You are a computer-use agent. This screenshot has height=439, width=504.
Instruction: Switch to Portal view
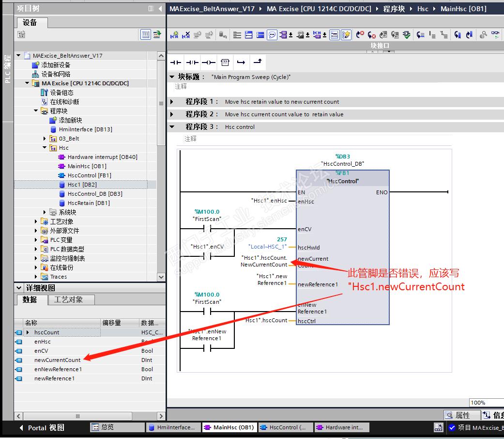coord(42,428)
